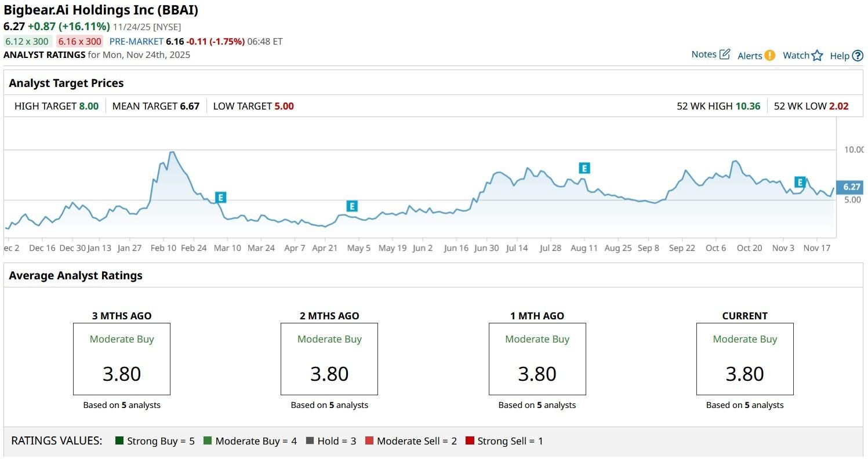868x459 pixels.
Task: Click the Bigbear.Ai Holdings Inc heading
Action: click(100, 10)
